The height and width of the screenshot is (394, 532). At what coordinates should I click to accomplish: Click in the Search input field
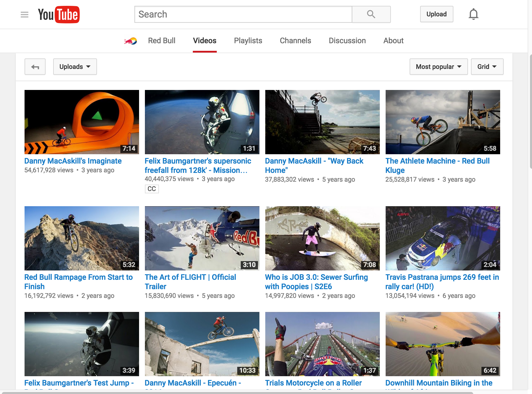pyautogui.click(x=243, y=14)
